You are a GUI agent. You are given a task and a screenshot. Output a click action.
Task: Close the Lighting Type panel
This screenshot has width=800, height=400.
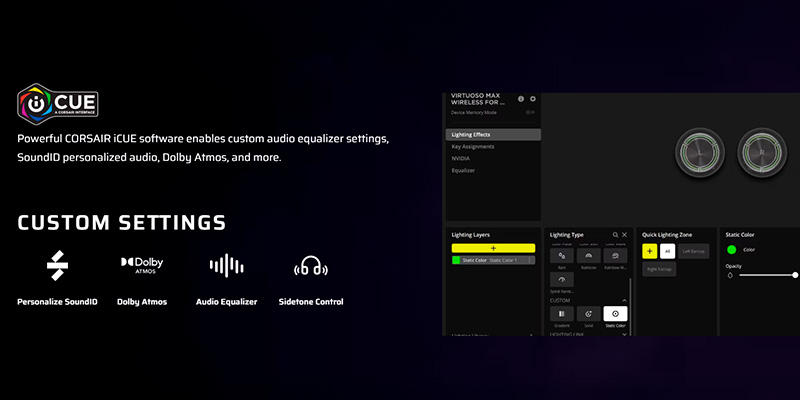click(624, 235)
